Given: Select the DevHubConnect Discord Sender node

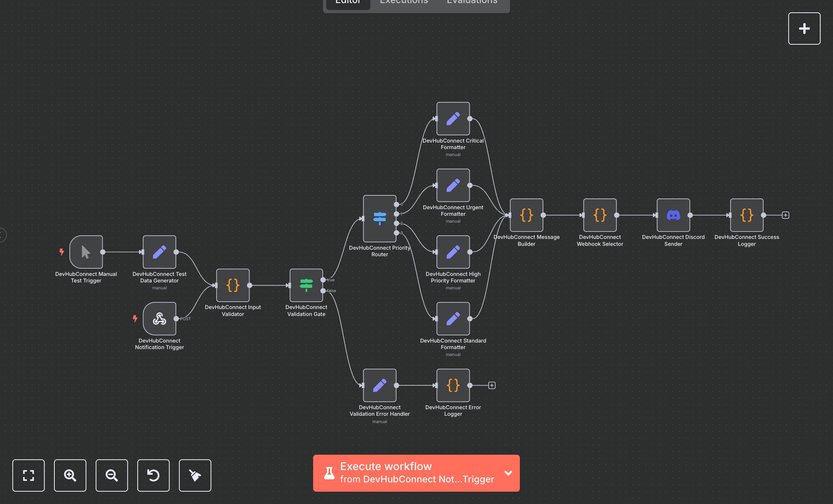Looking at the screenshot, I should pos(673,215).
